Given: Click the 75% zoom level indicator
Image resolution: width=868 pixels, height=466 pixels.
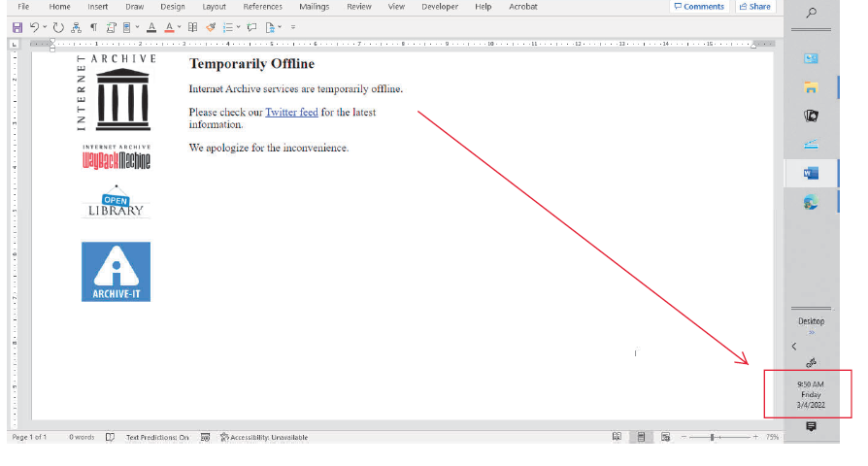Looking at the screenshot, I should click(772, 437).
